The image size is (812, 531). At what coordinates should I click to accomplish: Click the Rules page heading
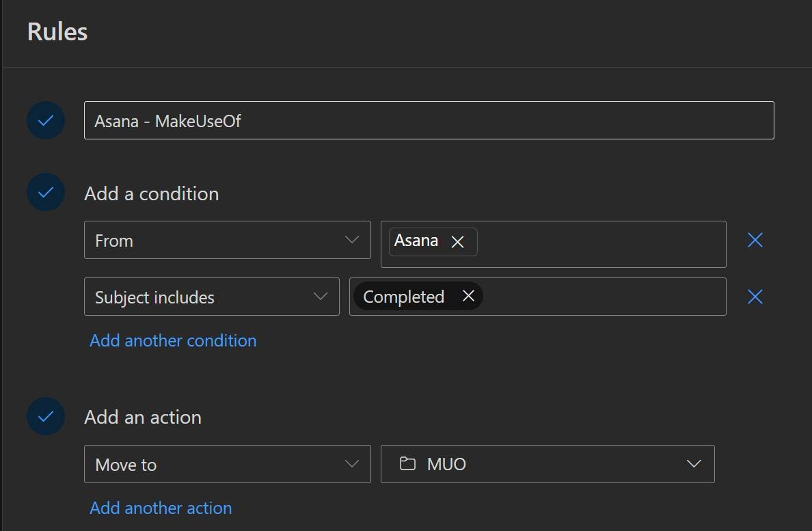pos(57,32)
